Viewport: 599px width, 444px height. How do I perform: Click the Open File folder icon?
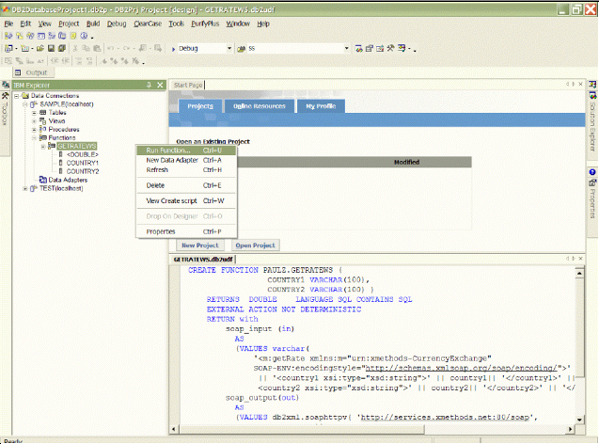[40, 49]
